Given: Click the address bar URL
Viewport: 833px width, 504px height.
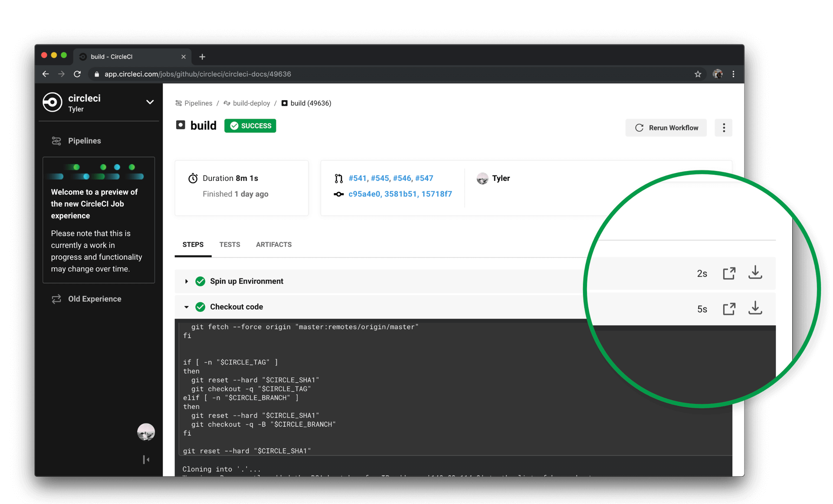Looking at the screenshot, I should pyautogui.click(x=198, y=74).
